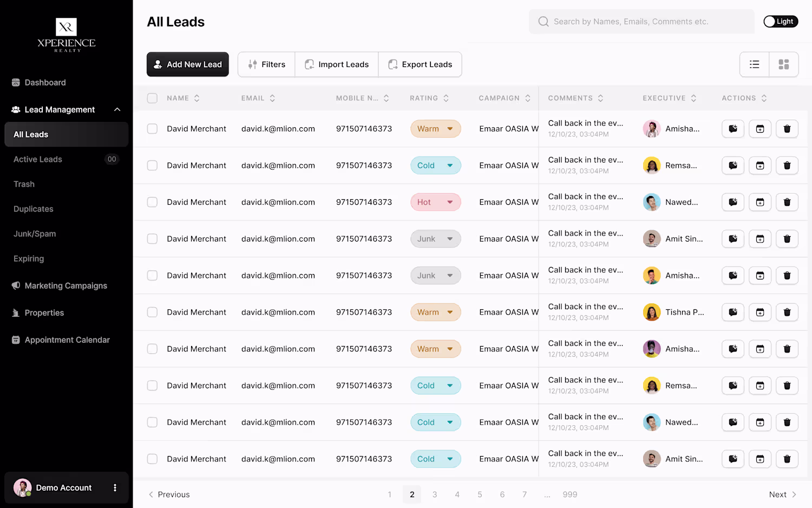
Task: Schedule an appointment in Tishna P's lead row
Action: point(760,312)
